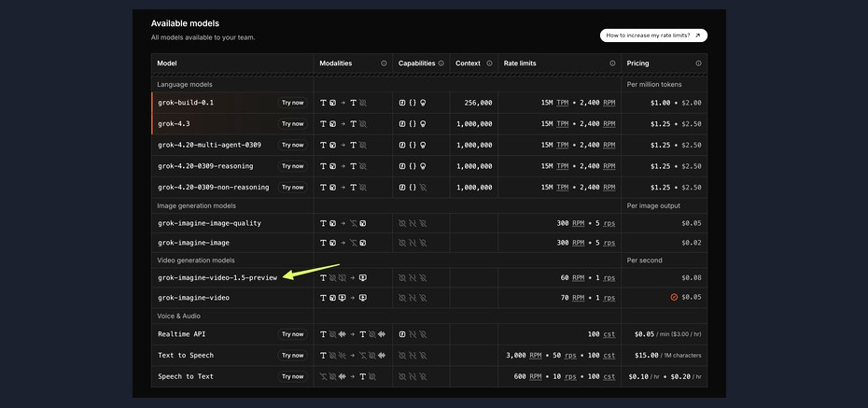Click disabled function calling icon for grok-imagine-image-quality
Viewport: 868px width, 408px height.
pos(402,224)
